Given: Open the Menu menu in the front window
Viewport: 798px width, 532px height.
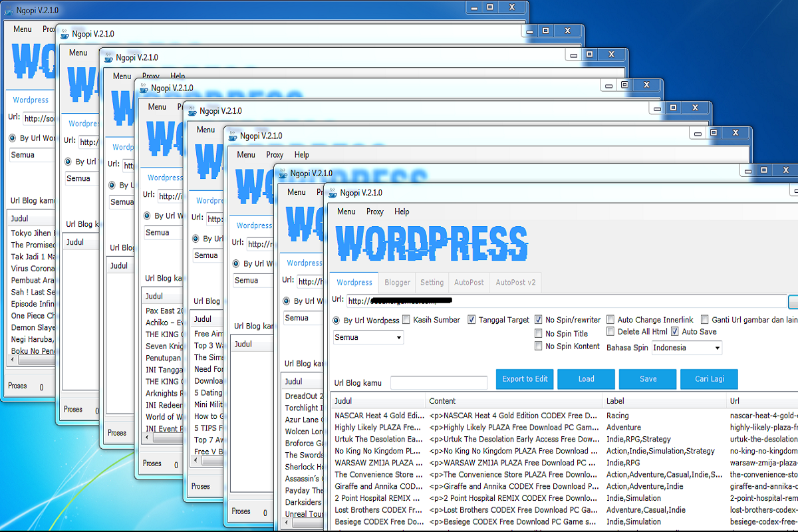Looking at the screenshot, I should (346, 211).
